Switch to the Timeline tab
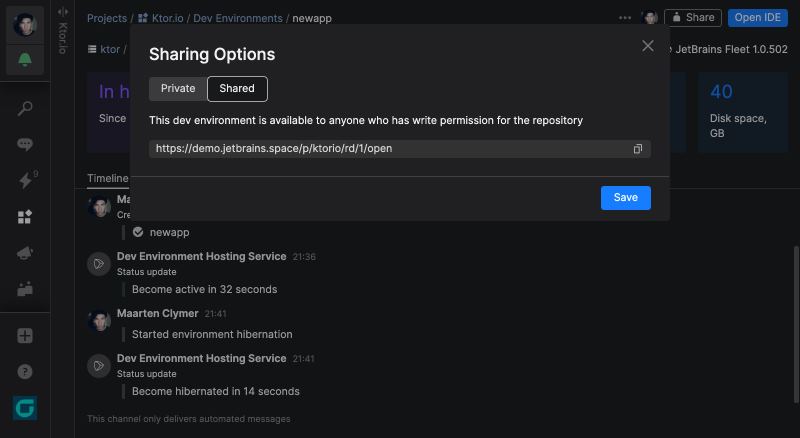Image resolution: width=800 pixels, height=438 pixels. (108, 179)
